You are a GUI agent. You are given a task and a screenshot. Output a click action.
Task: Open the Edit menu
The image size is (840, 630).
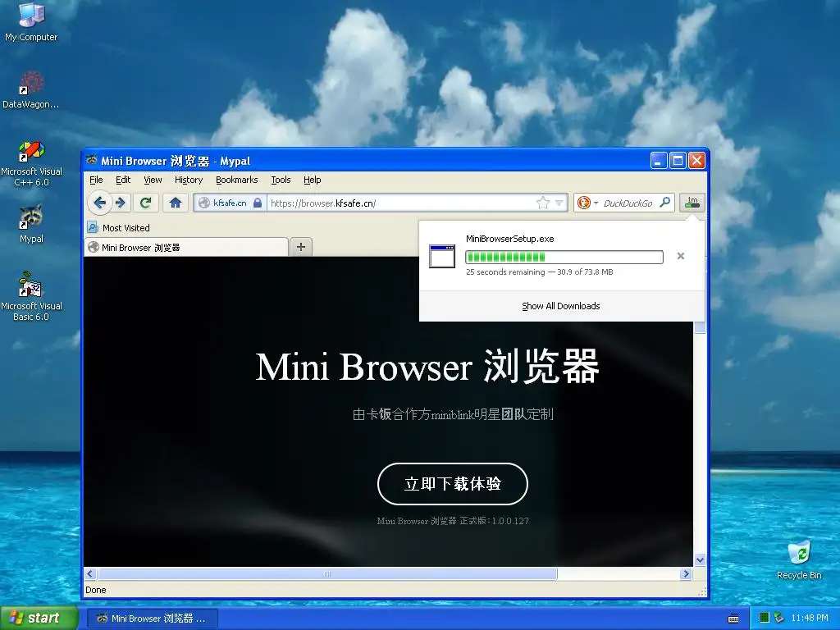pyautogui.click(x=123, y=180)
